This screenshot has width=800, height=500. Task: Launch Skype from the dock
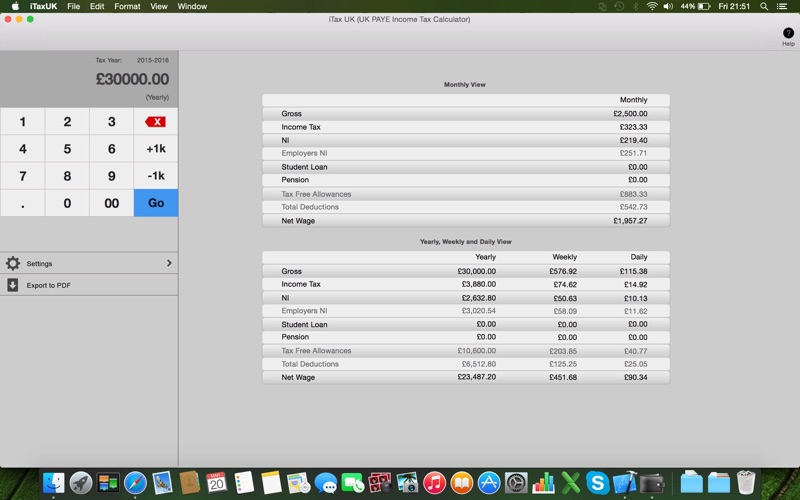point(598,483)
